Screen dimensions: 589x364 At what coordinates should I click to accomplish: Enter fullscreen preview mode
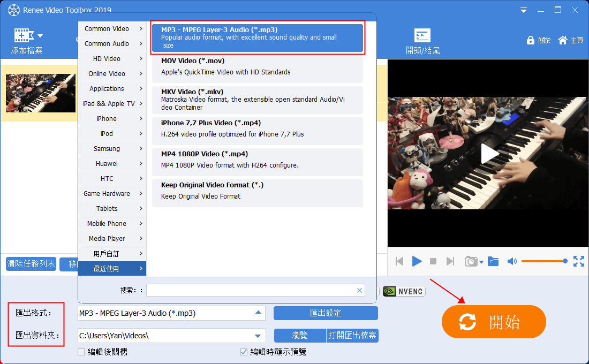tap(578, 261)
